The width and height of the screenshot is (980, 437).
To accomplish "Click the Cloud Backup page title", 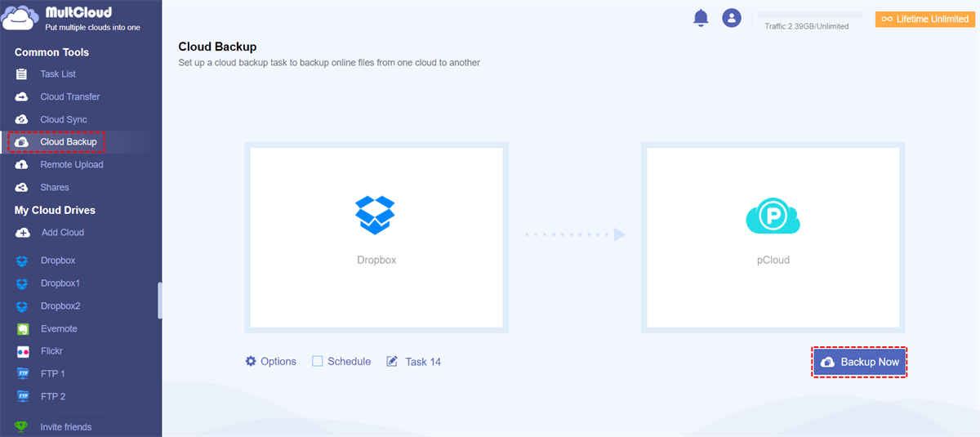I will click(x=217, y=47).
